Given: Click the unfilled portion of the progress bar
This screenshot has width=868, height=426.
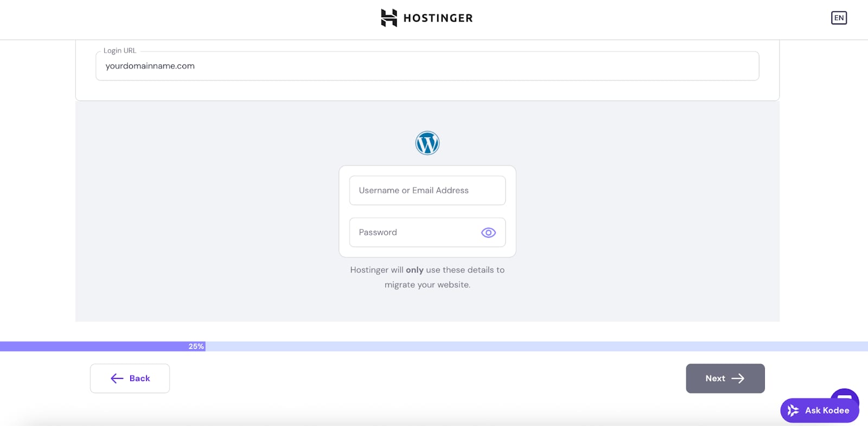Looking at the screenshot, I should coord(532,346).
